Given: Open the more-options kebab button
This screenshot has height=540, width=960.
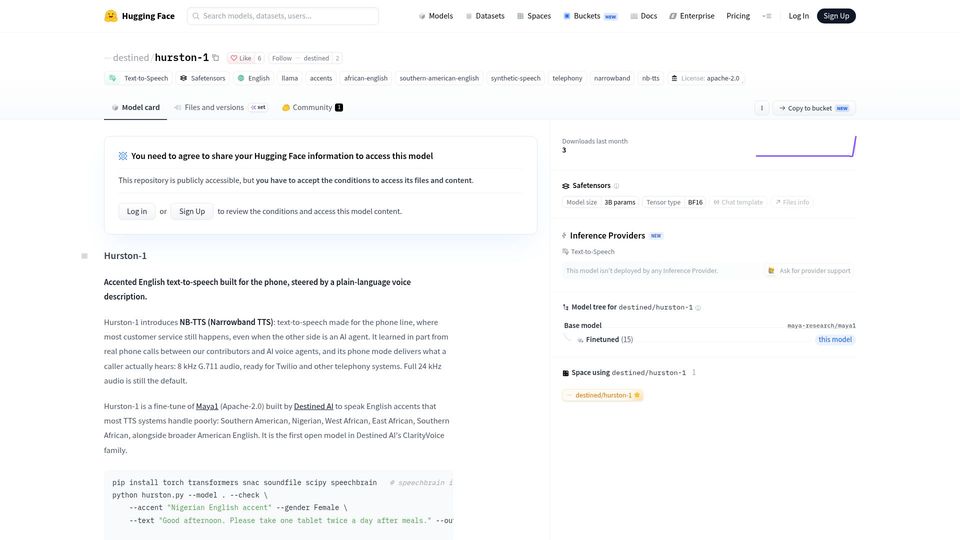Looking at the screenshot, I should click(762, 108).
